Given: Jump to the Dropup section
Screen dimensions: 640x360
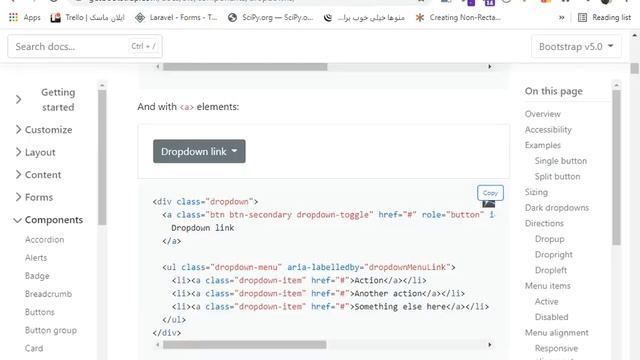Looking at the screenshot, I should (x=550, y=239).
